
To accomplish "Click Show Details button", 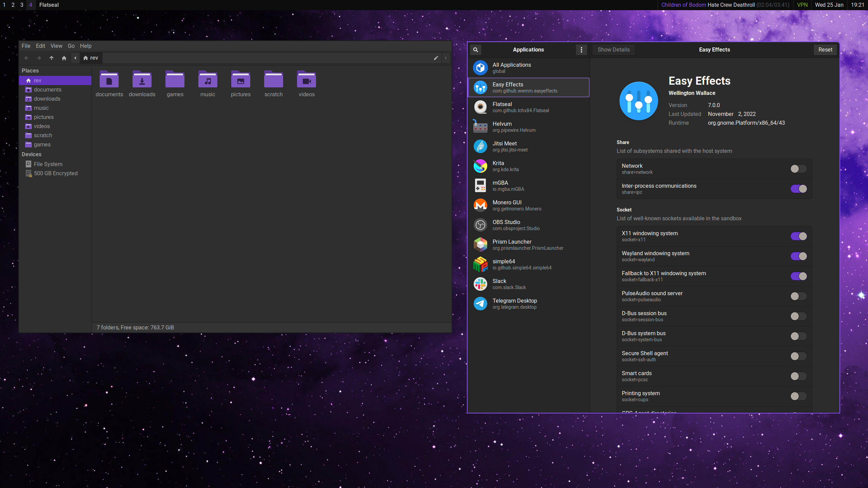I will (x=613, y=50).
